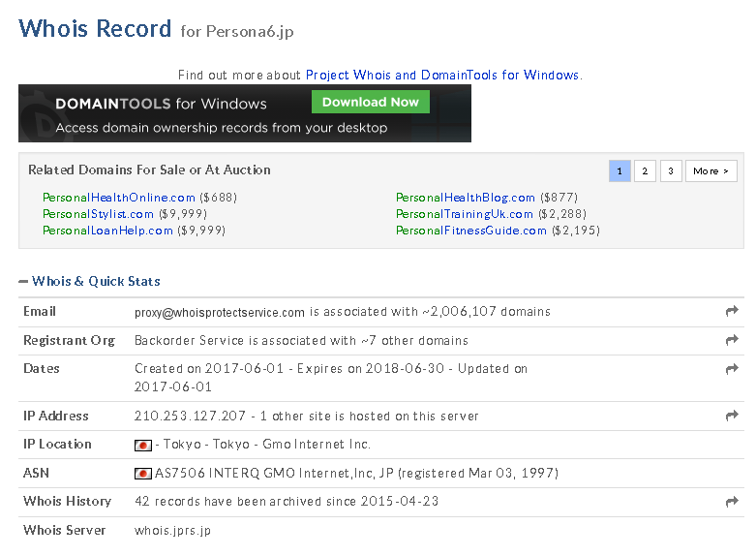The height and width of the screenshot is (556, 756).
Task: Click the whois.jprs.jp server text
Action: click(172, 531)
